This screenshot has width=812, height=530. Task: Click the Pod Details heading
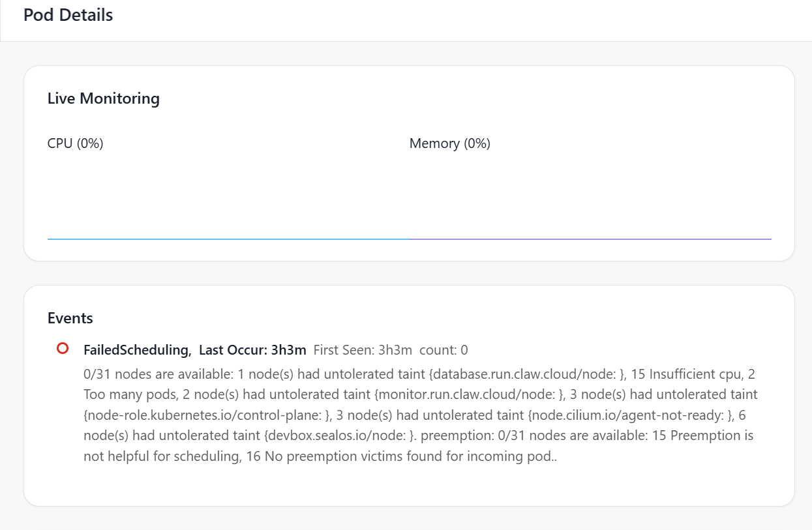(x=68, y=15)
